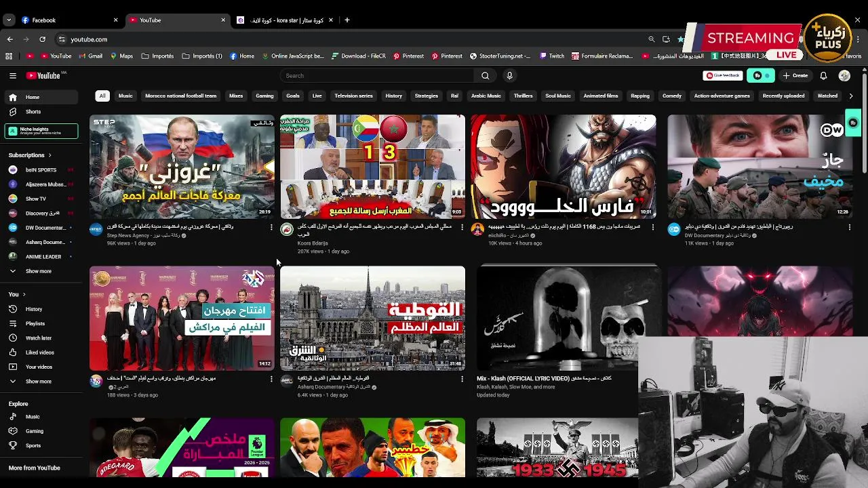Image resolution: width=868 pixels, height=488 pixels.
Task: Expand Show more under Subscriptions
Action: (41, 271)
